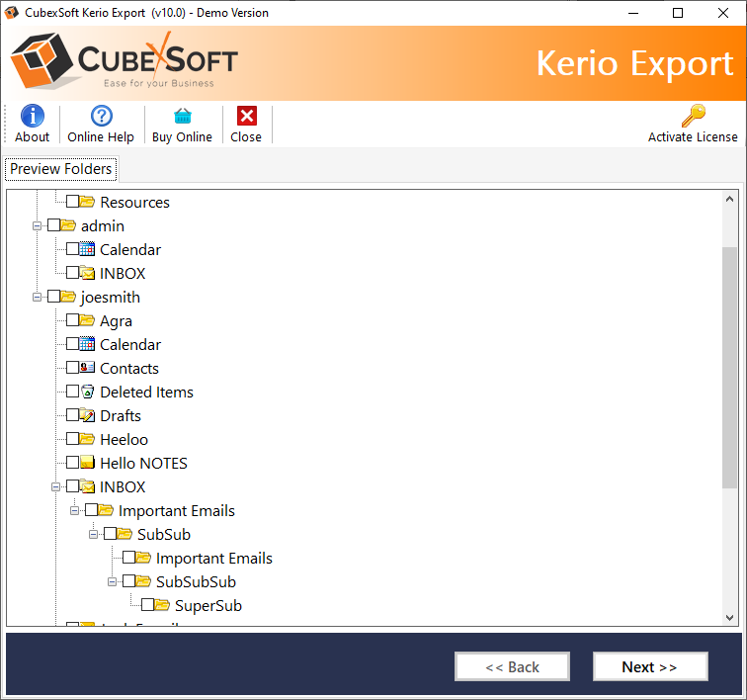Click the SubSub folder icon
747x700 pixels.
124,534
